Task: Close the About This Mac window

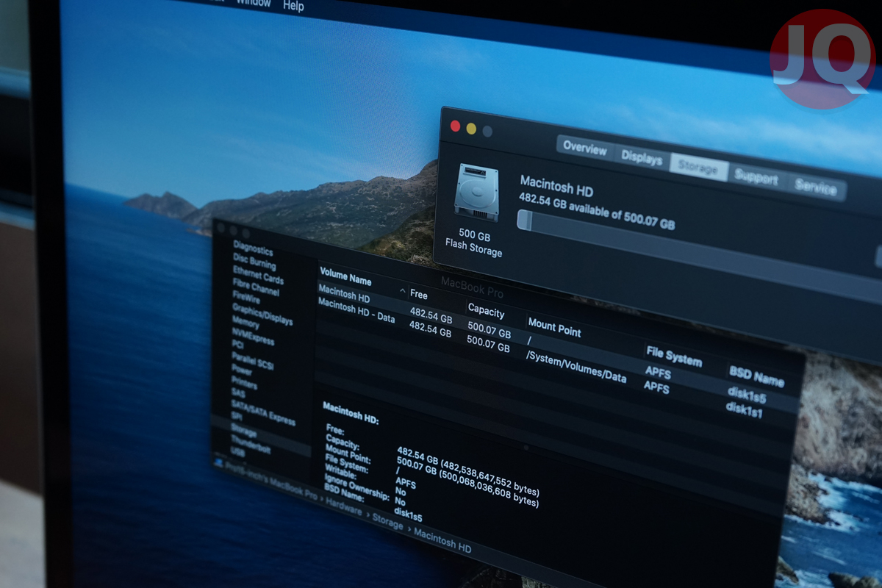Action: [455, 126]
